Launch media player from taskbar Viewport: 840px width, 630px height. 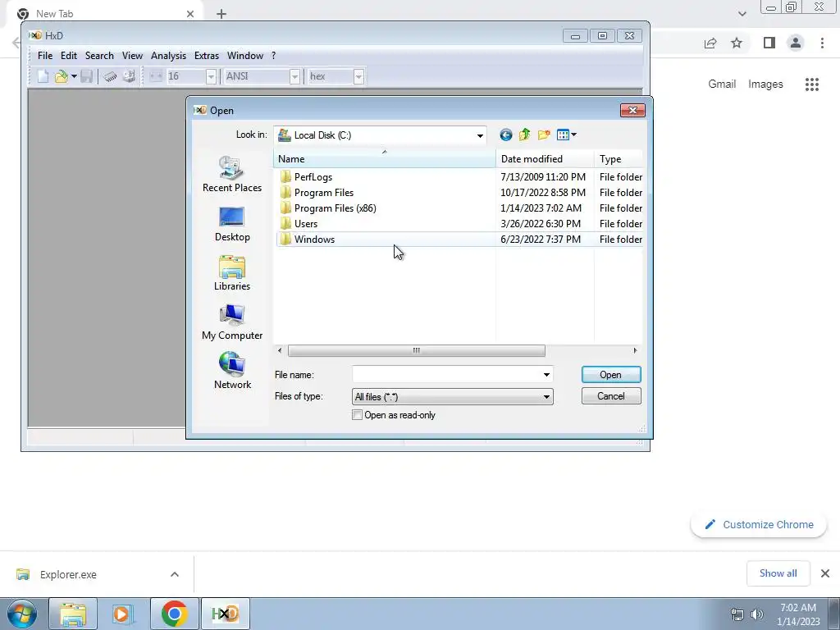(x=122, y=614)
